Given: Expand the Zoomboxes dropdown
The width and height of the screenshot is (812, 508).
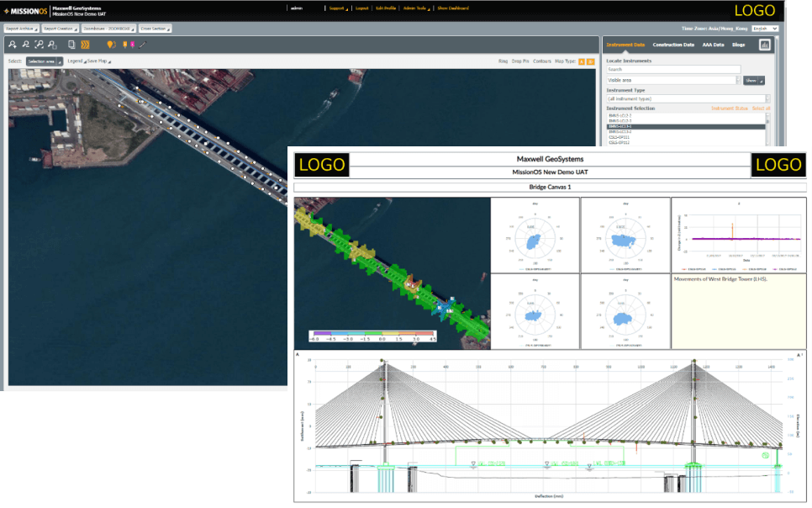Looking at the screenshot, I should pos(108,29).
